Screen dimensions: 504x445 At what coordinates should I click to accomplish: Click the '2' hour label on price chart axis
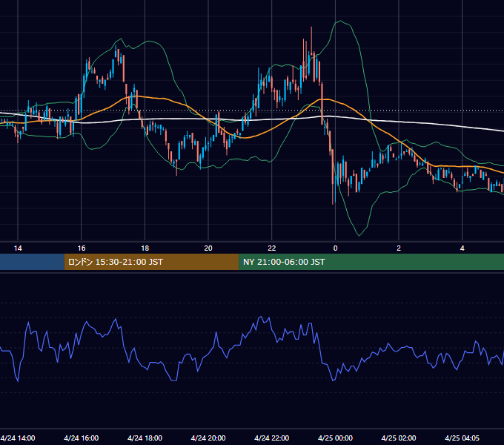(x=399, y=248)
